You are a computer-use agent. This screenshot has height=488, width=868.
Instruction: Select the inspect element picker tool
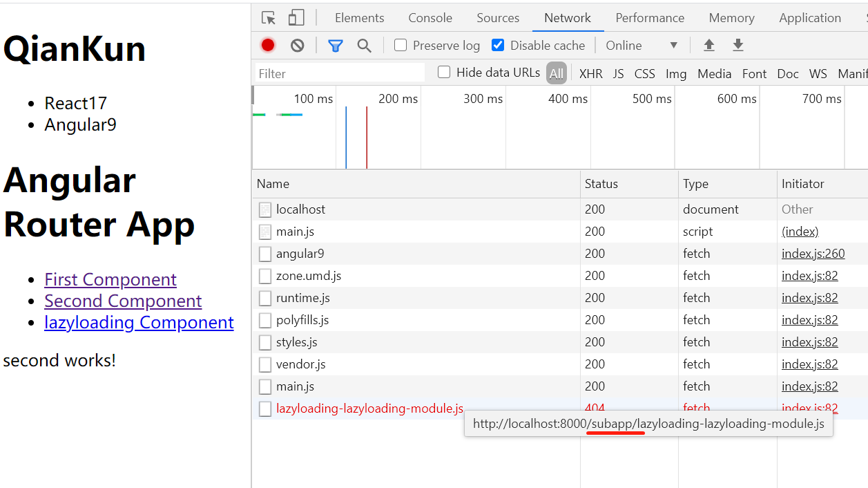point(269,17)
